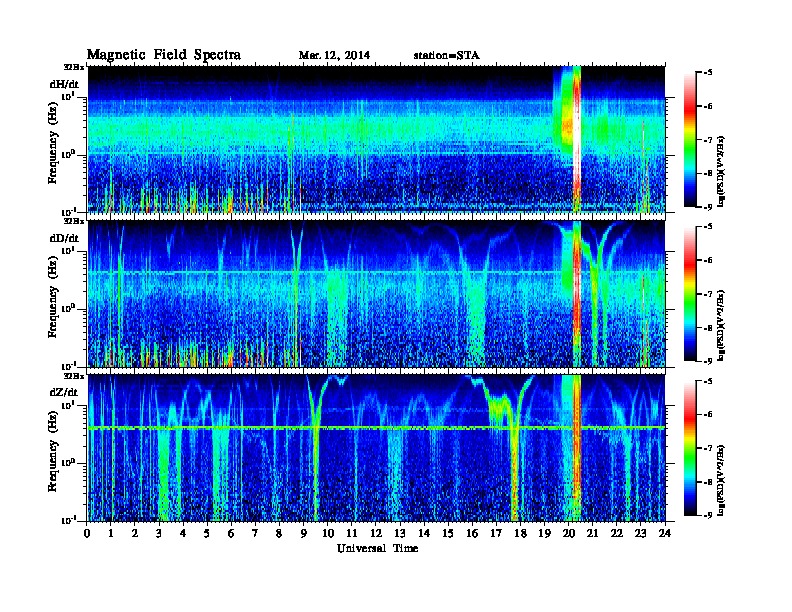The width and height of the screenshot is (792, 612).
Task: Click the "-5" value on dH/dt color scale
Action: pos(708,73)
